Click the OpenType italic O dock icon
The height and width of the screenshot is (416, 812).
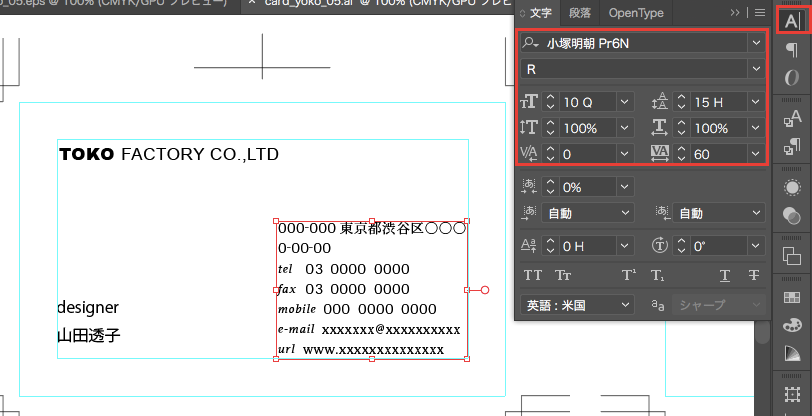[792, 79]
